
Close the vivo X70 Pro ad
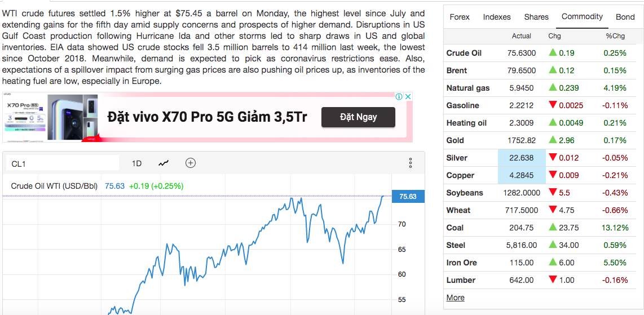[408, 97]
